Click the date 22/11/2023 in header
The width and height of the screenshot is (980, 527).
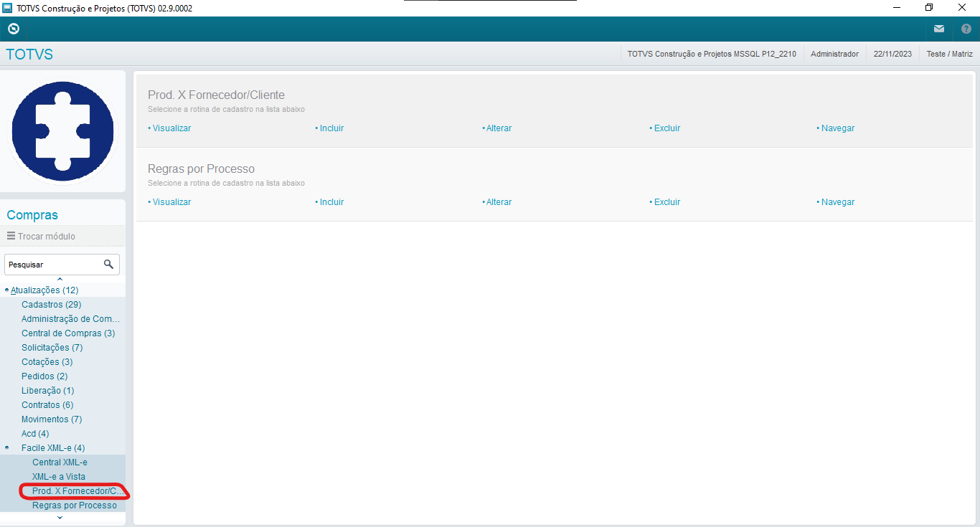pos(892,54)
